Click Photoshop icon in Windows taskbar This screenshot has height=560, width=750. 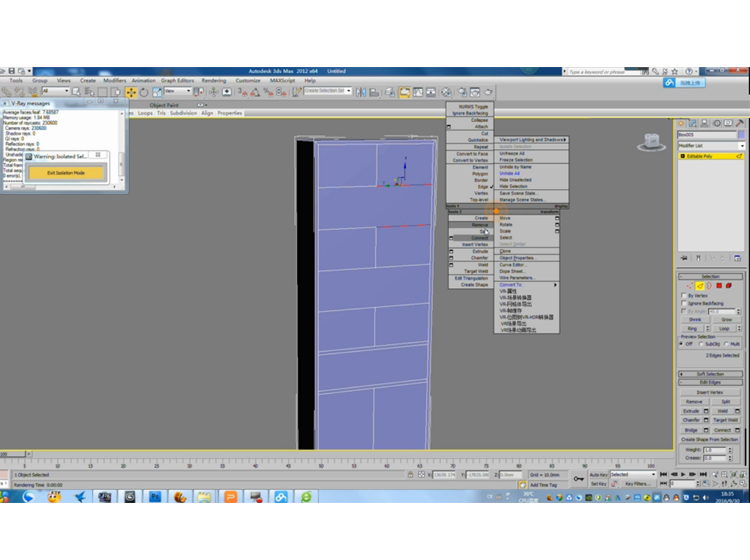tap(155, 497)
